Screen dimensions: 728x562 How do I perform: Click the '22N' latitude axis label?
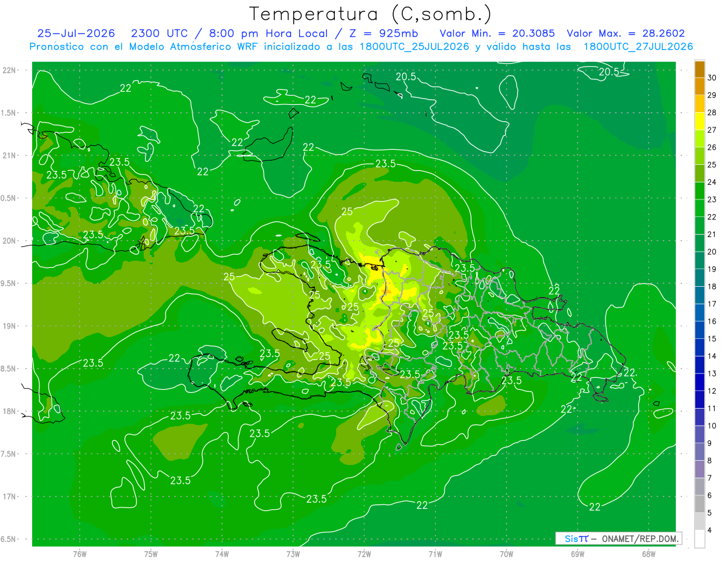[10, 70]
